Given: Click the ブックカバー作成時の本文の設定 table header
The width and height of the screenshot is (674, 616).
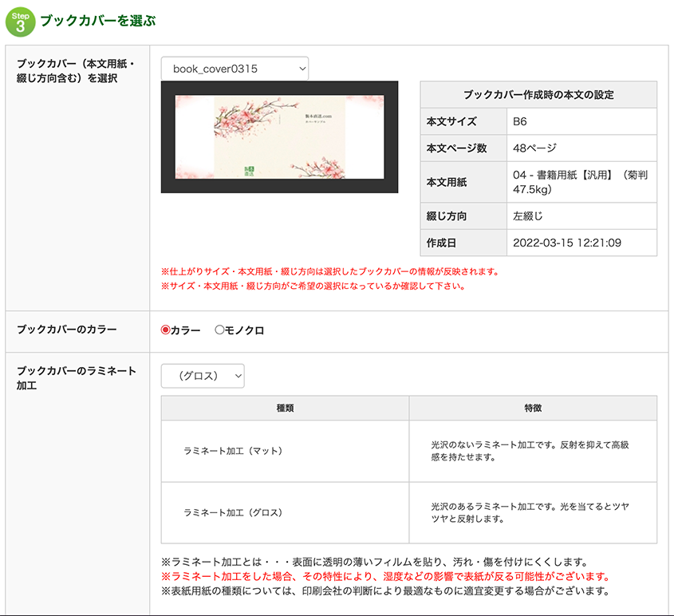Looking at the screenshot, I should (x=538, y=95).
